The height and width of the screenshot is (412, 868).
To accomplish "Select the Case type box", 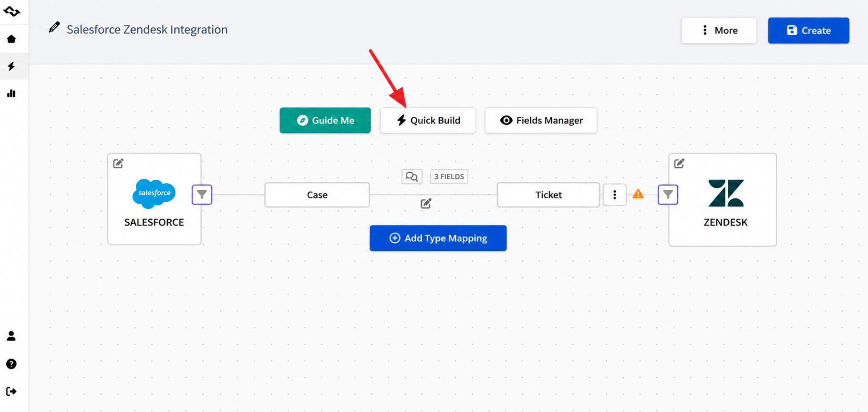I will coord(317,195).
